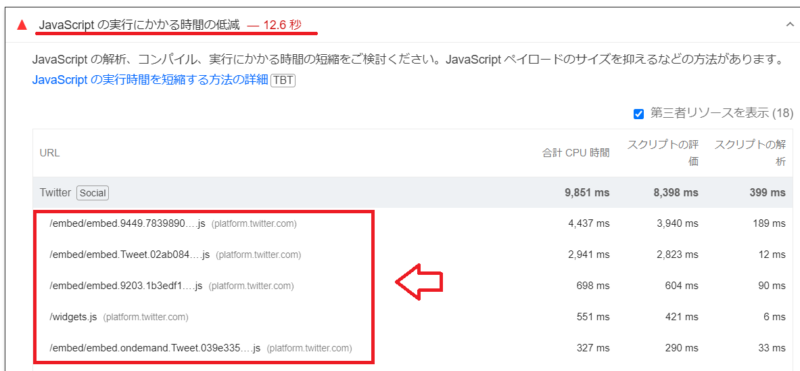
Task: Select the 399 ms script parse value
Action: [767, 193]
